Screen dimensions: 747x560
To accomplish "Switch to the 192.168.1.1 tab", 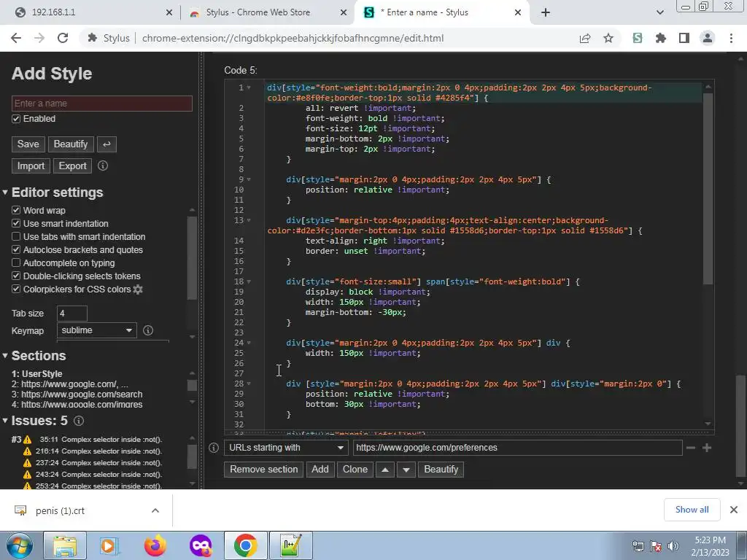I will coord(92,12).
